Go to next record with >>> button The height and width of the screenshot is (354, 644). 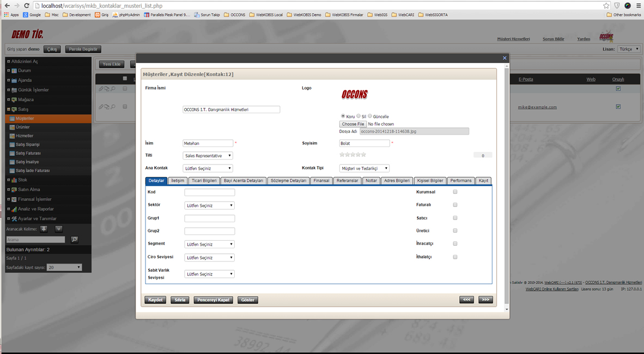(485, 300)
